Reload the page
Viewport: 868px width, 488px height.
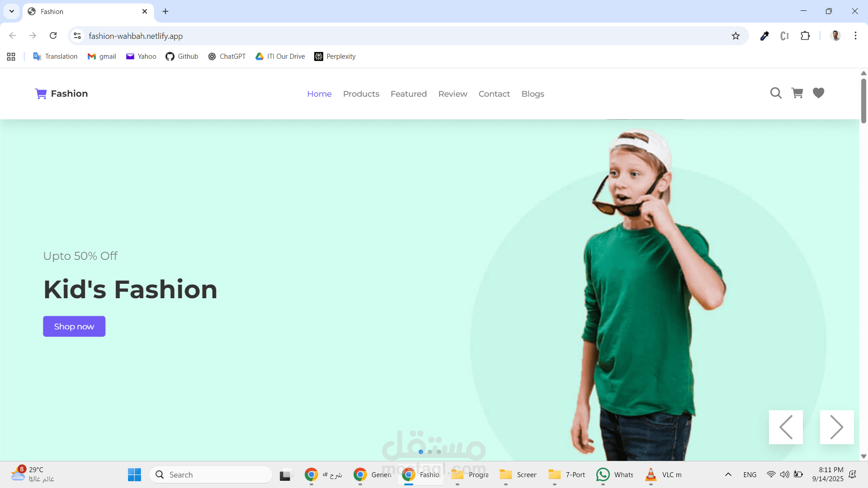pos(53,36)
